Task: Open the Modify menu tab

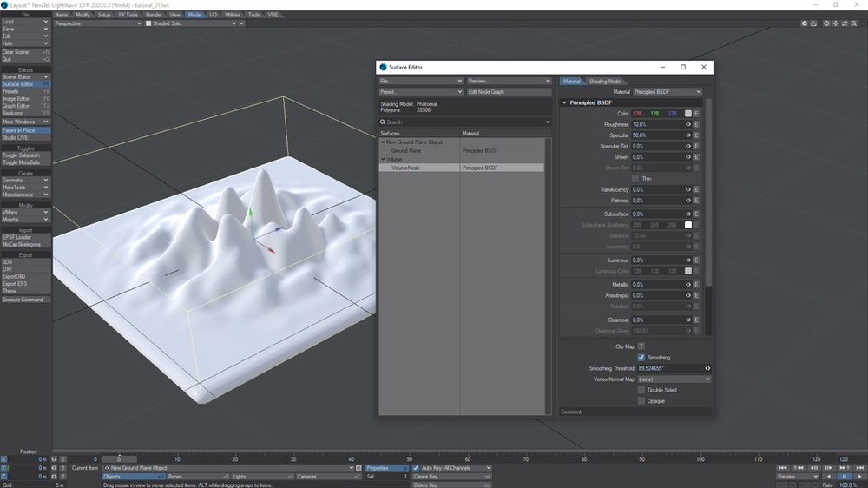Action: 82,15
